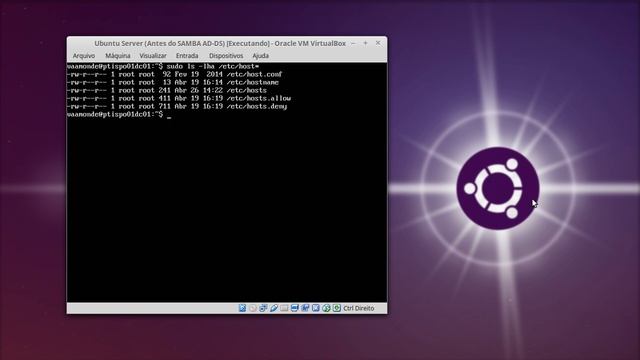
Task: Click the /etc/hosts.allow listing row
Action: [x=179, y=98]
